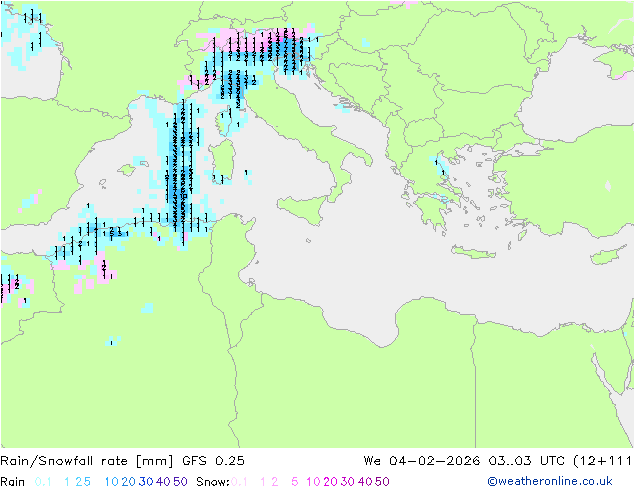Select the rain legend value 10
The width and height of the screenshot is (634, 490).
pos(112,482)
